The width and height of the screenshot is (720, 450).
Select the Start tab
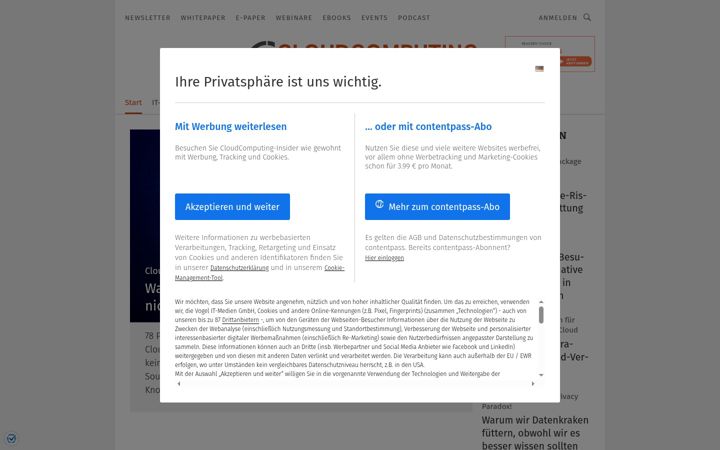tap(133, 103)
